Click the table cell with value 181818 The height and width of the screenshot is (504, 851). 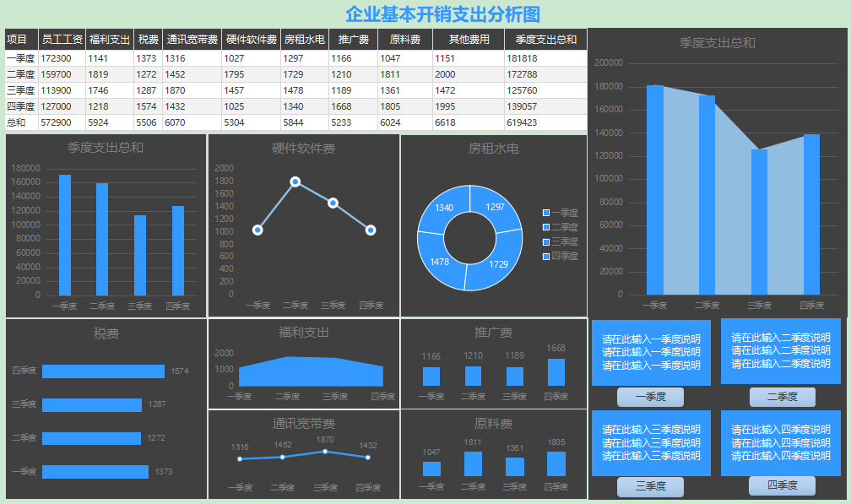(x=545, y=58)
